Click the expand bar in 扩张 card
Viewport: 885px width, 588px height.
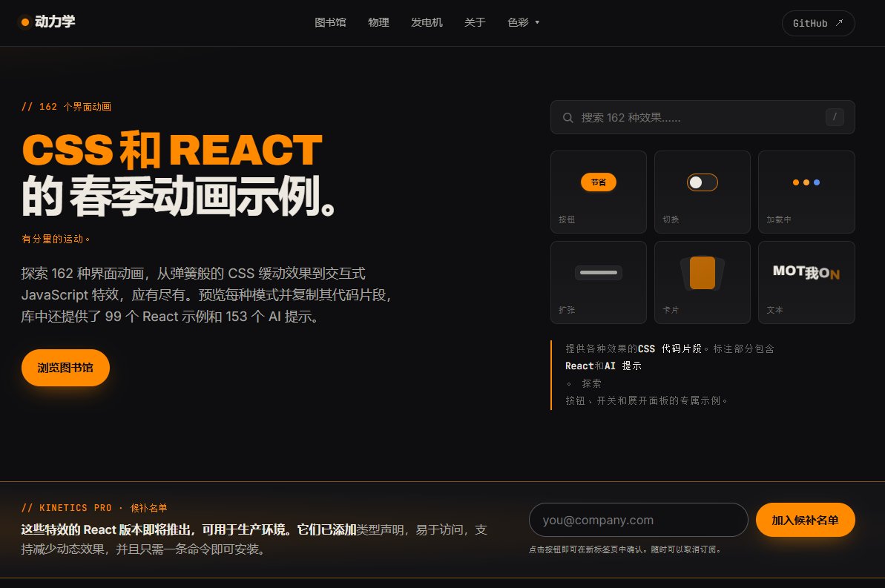[x=598, y=273]
